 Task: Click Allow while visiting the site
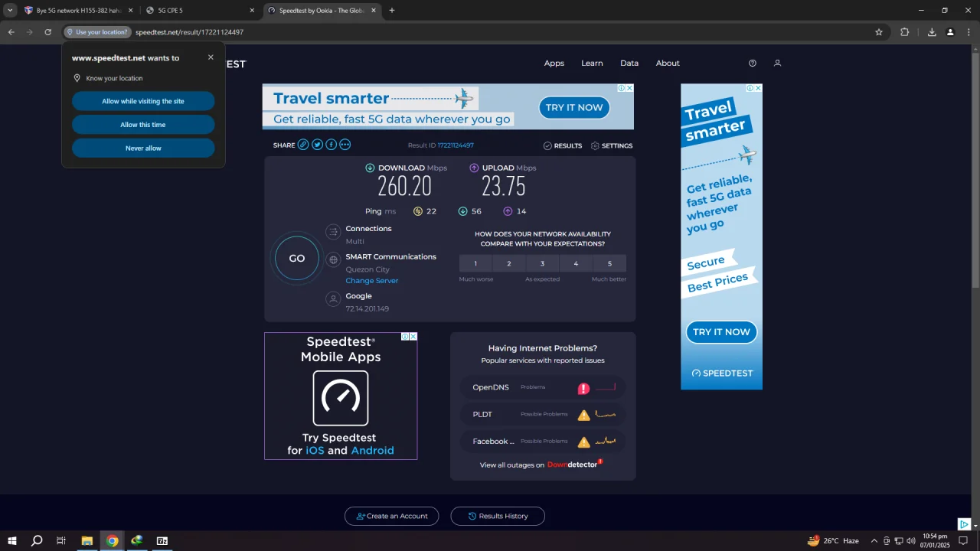(143, 101)
